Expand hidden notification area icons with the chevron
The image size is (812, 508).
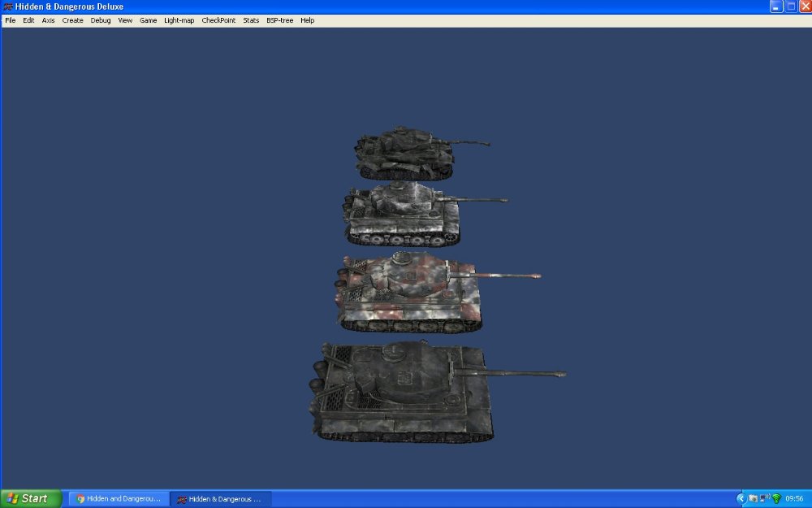click(x=741, y=498)
